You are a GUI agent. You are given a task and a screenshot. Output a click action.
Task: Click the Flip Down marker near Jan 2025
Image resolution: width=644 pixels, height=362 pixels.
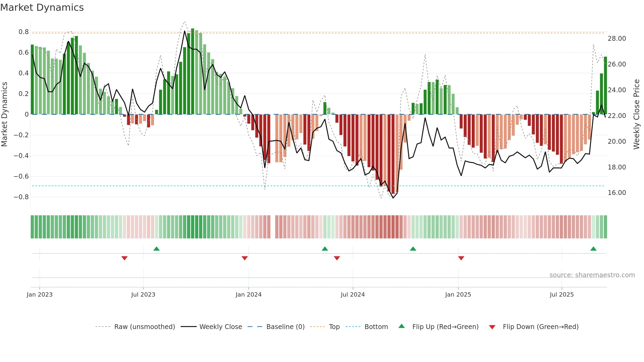[461, 258]
